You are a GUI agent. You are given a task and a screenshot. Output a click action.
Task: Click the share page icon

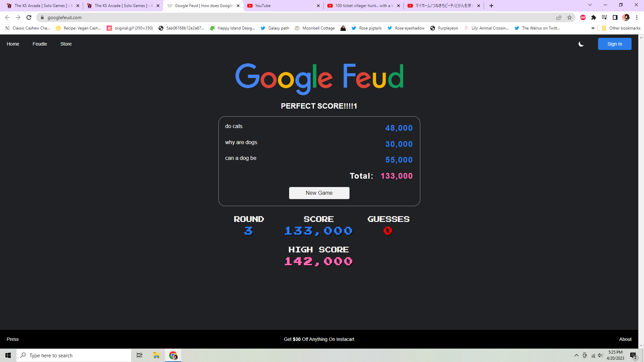coord(559,17)
